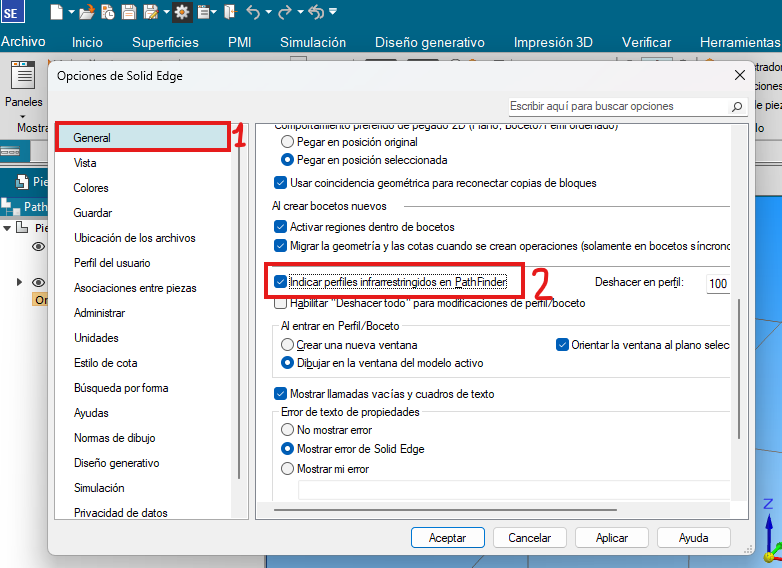Select Crear una nueva ventana radio button
Viewport: 782px width, 568px height.
(288, 345)
